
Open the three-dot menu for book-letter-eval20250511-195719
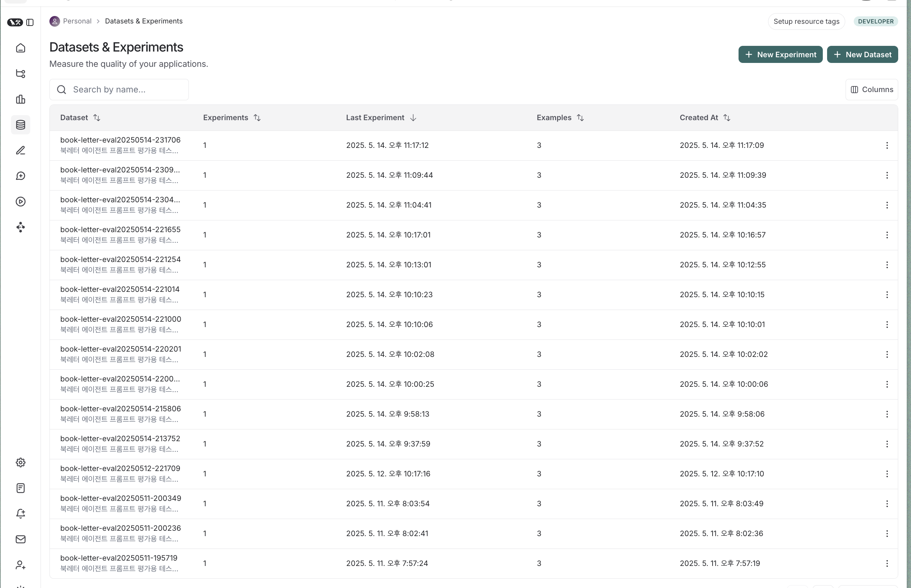click(x=887, y=563)
